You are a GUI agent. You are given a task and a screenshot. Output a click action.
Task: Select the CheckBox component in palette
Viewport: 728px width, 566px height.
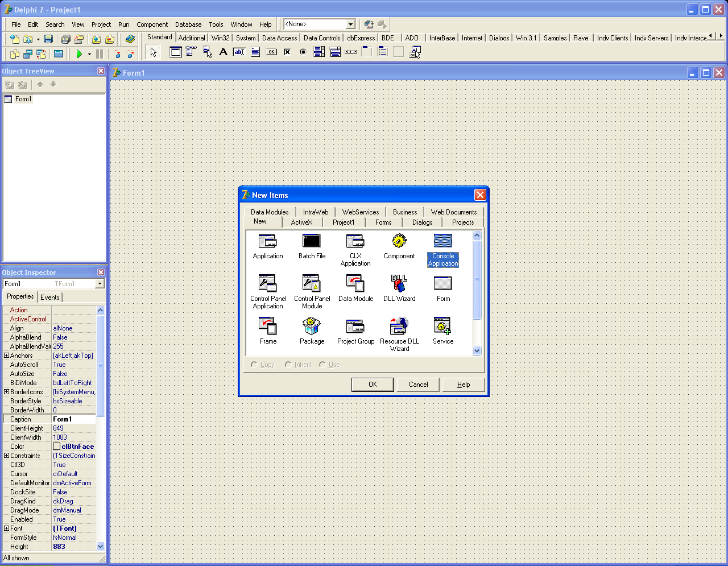coord(287,52)
